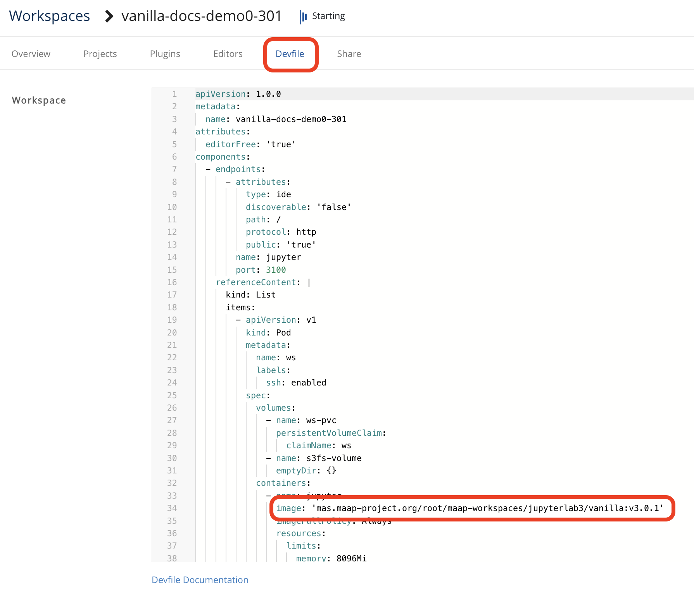Click the Starting status spinner icon
This screenshot has width=694, height=616.
(303, 17)
